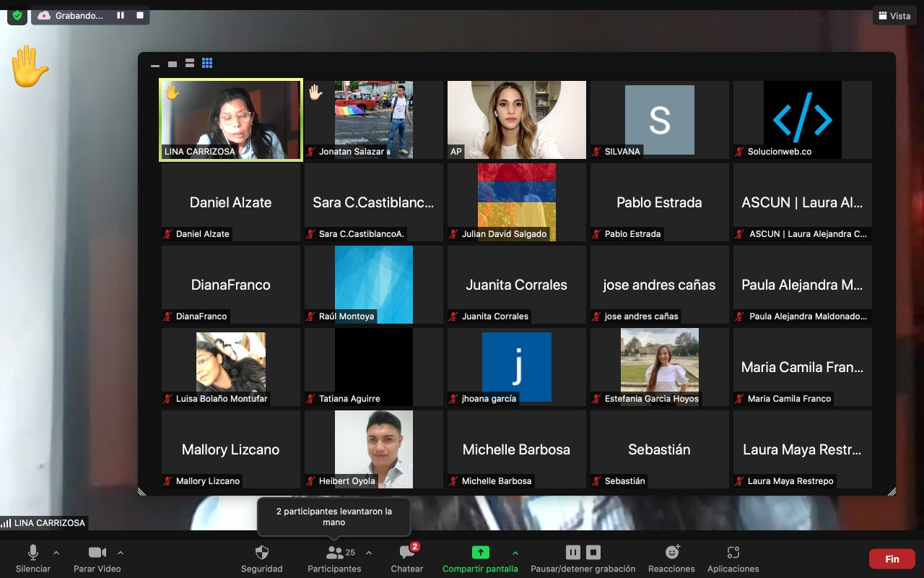Viewport: 924px width, 578px height.
Task: Expand the arrow next to Participantes count
Action: [x=369, y=553]
